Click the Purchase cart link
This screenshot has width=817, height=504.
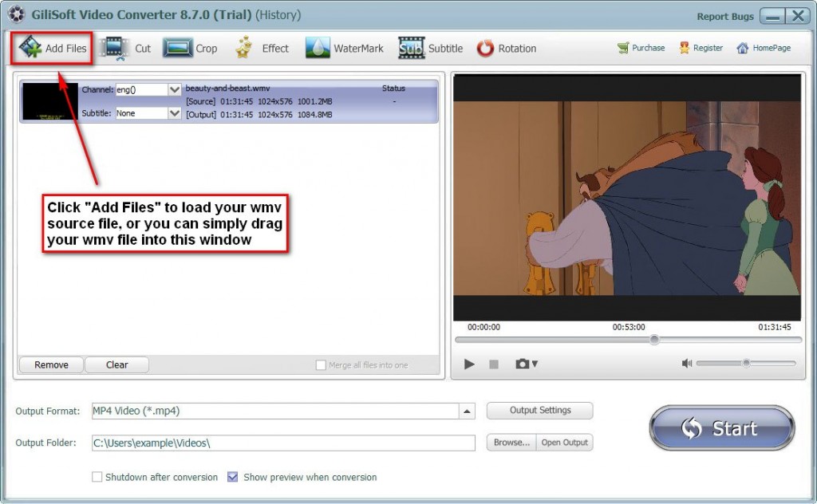[x=641, y=48]
